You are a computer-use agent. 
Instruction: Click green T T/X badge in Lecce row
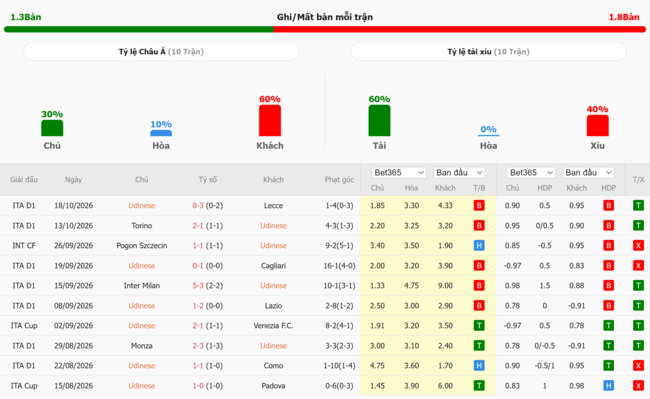click(638, 206)
